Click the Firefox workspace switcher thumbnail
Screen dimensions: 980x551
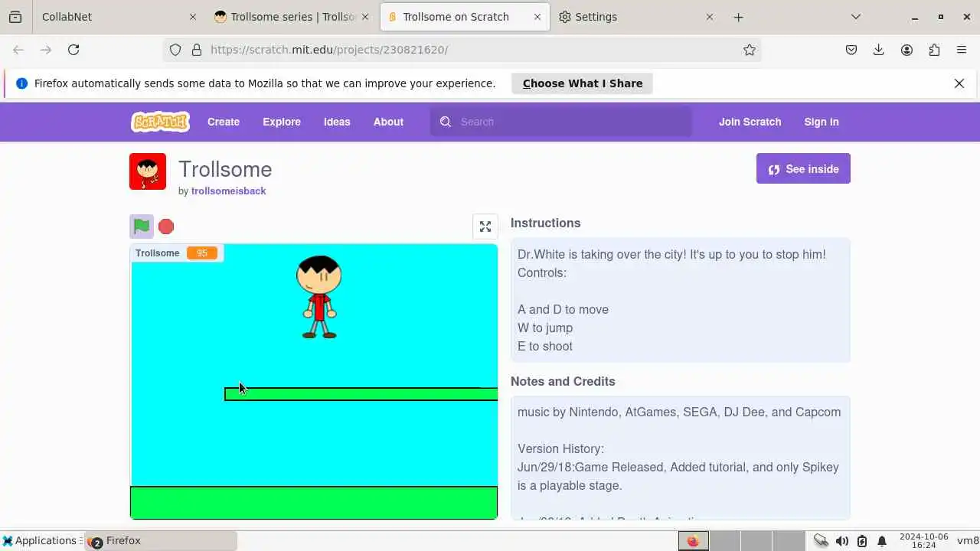[x=694, y=541]
